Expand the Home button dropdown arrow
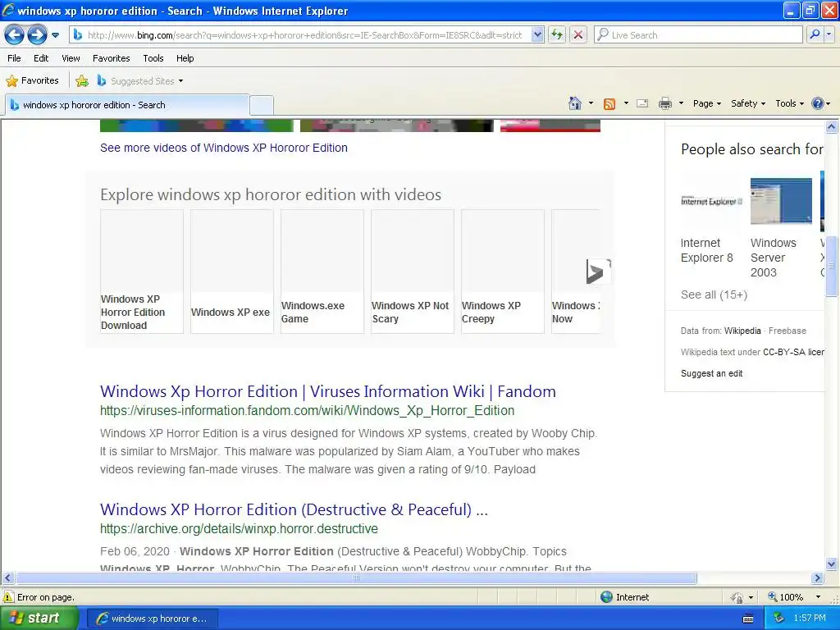The image size is (840, 630). pyautogui.click(x=591, y=103)
